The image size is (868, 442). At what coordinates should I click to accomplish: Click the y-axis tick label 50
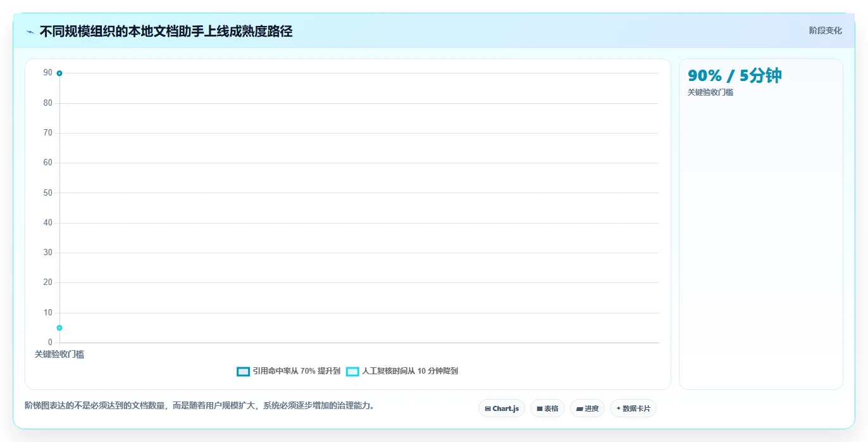click(x=47, y=193)
